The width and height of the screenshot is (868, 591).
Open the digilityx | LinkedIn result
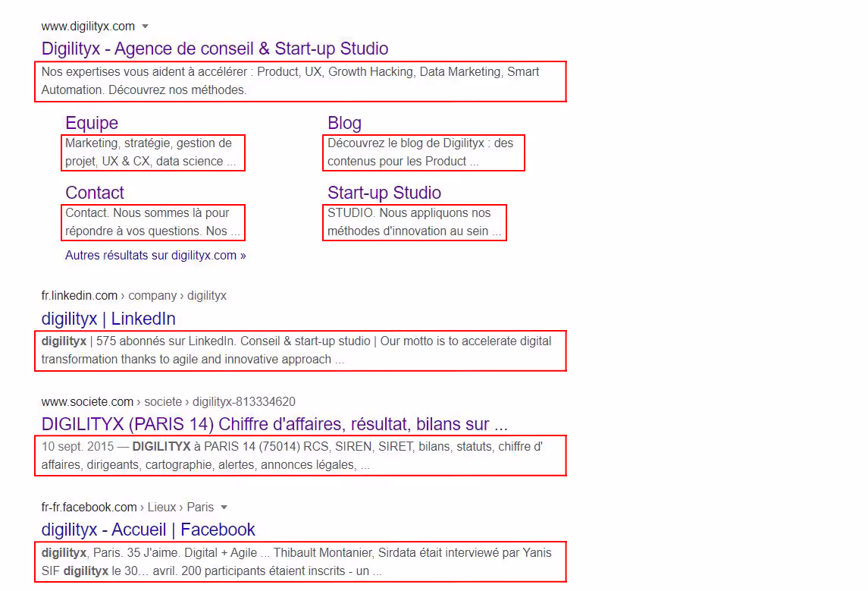pos(108,319)
